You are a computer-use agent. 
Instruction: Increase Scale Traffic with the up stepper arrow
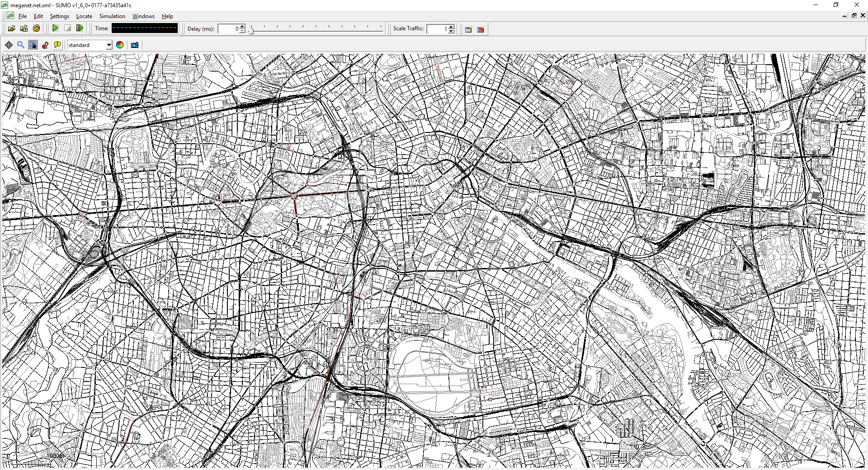(451, 27)
